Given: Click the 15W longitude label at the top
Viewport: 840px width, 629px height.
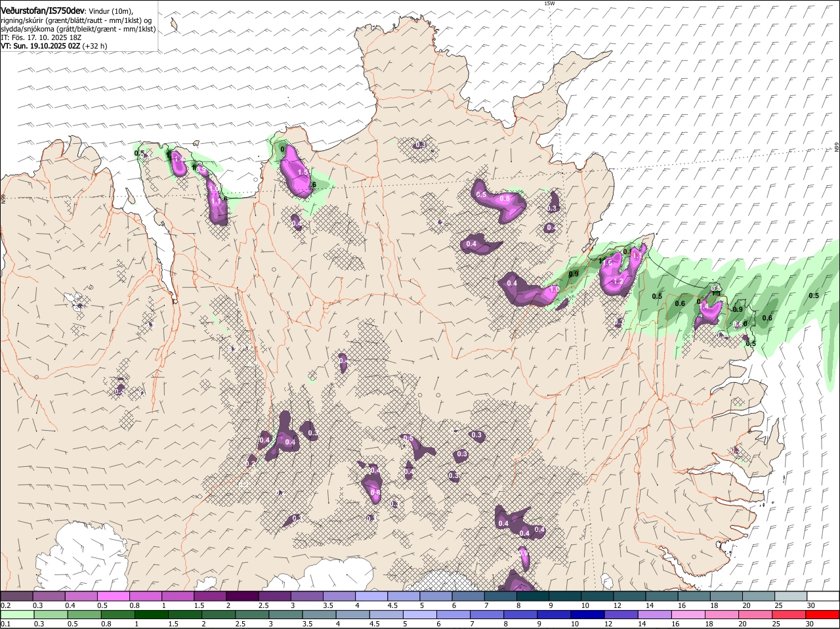Looking at the screenshot, I should point(549,3).
